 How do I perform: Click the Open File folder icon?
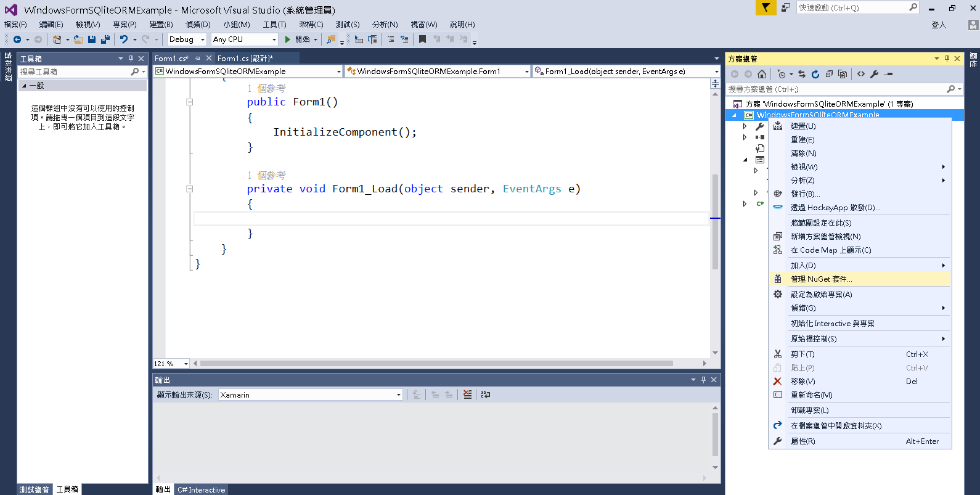(x=78, y=39)
